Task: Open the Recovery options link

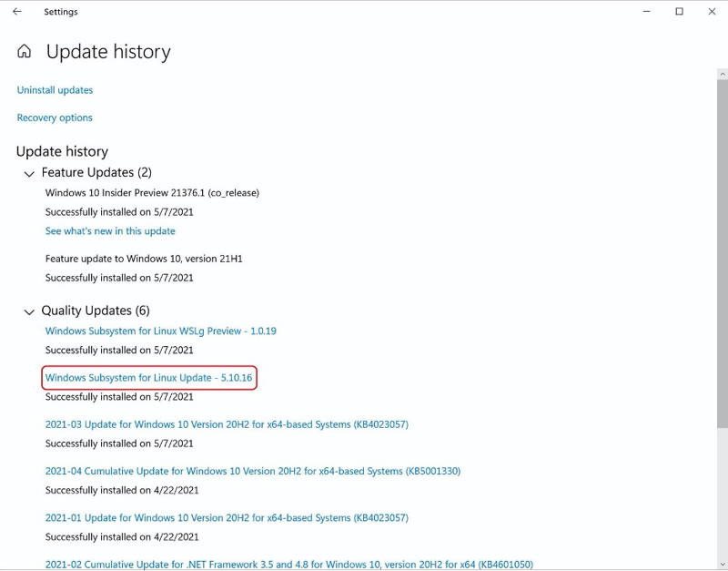Action: click(x=55, y=117)
